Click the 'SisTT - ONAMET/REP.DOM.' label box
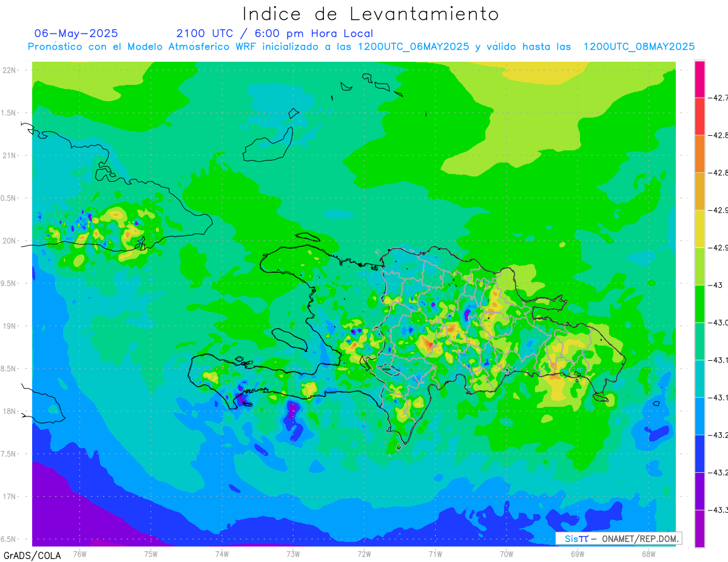Screen dimensions: 728x562 click(619, 538)
